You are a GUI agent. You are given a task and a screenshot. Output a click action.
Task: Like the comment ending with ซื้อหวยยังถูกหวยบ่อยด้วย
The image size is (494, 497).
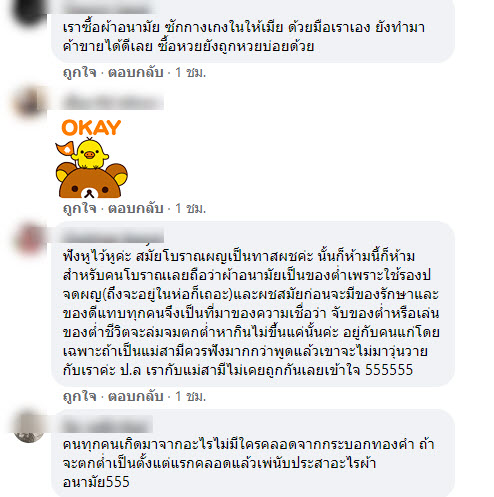click(80, 72)
